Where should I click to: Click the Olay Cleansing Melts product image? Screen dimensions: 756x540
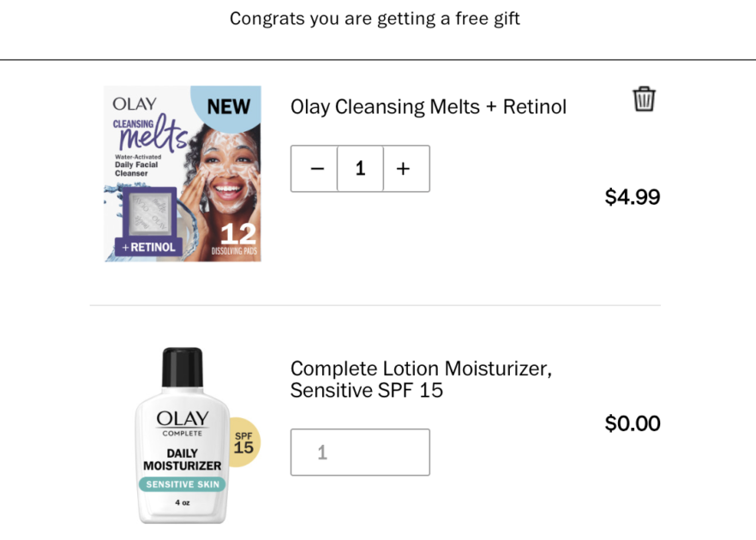click(181, 173)
